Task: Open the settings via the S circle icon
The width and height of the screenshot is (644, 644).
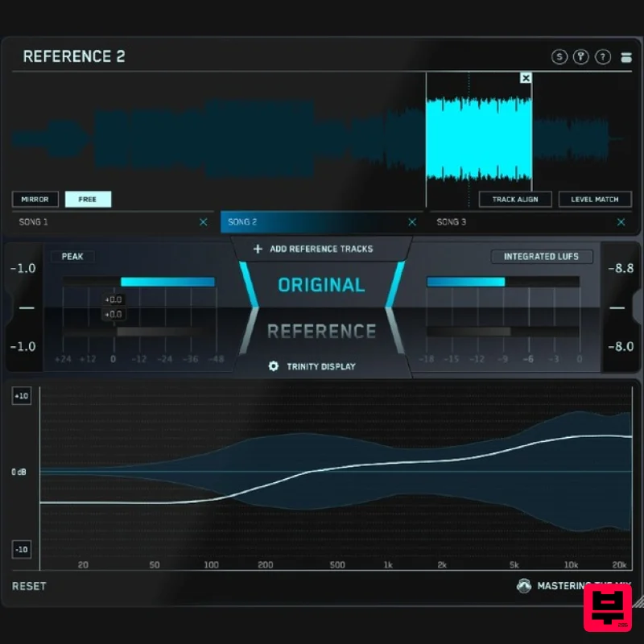Action: (558, 56)
